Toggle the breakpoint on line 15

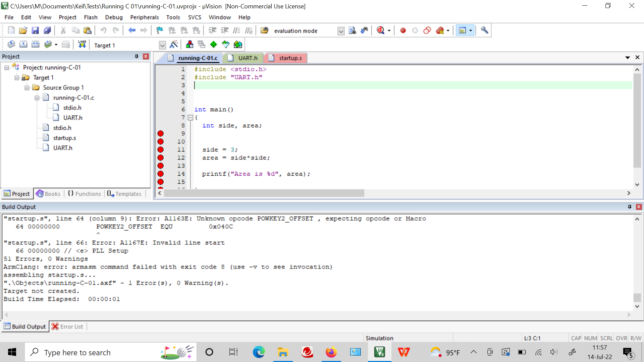click(161, 182)
